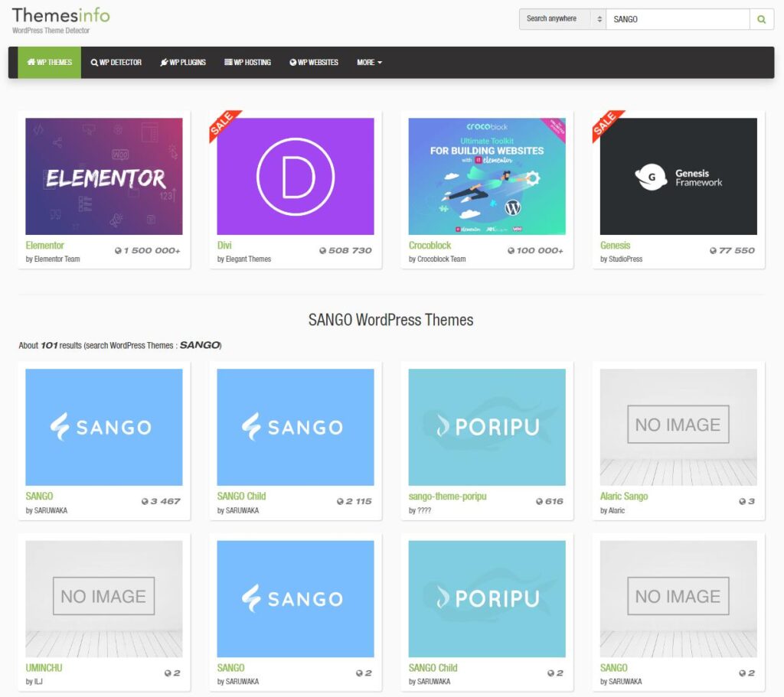Image resolution: width=784 pixels, height=697 pixels.
Task: Click the Themesinfo logo
Action: click(x=61, y=16)
